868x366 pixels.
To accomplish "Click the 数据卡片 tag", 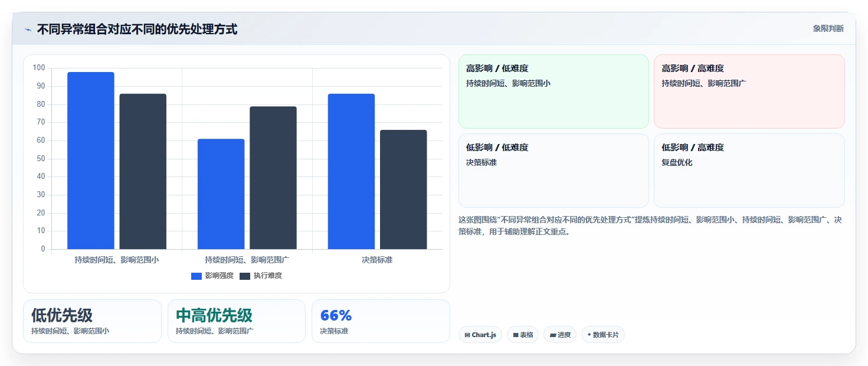I will pos(603,335).
